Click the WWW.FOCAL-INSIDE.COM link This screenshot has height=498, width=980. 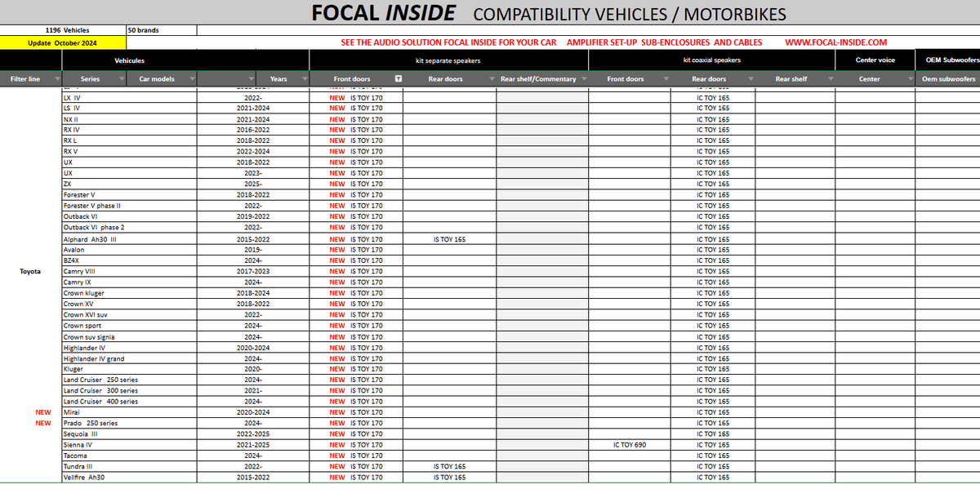(835, 42)
